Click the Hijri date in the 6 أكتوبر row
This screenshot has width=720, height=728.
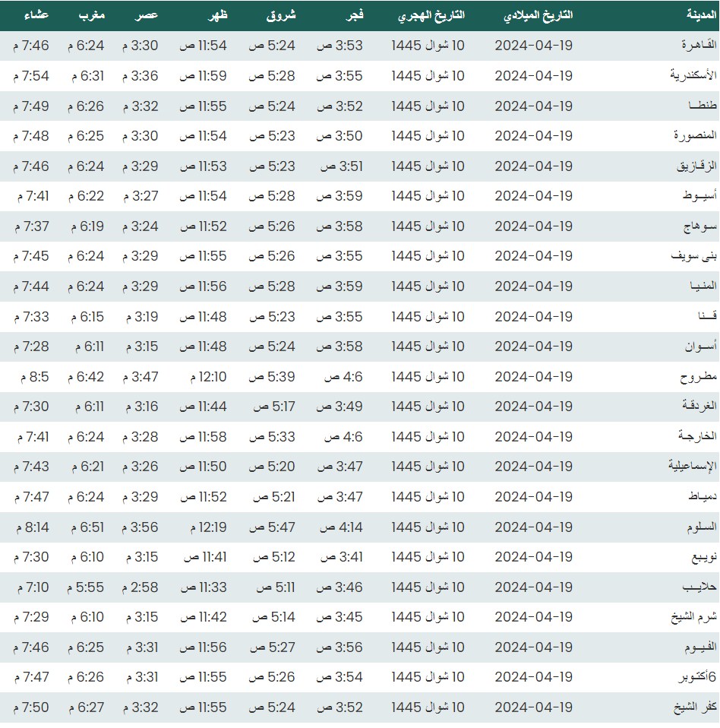coord(428,677)
